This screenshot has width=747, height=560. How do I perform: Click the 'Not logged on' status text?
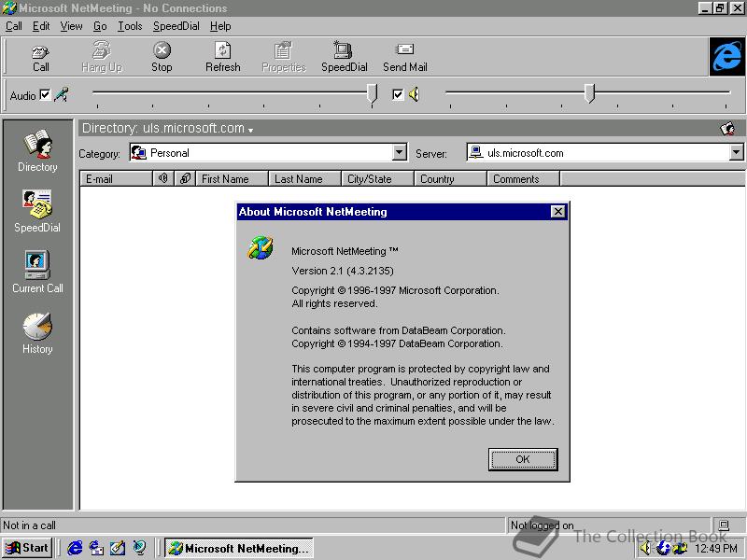(543, 525)
